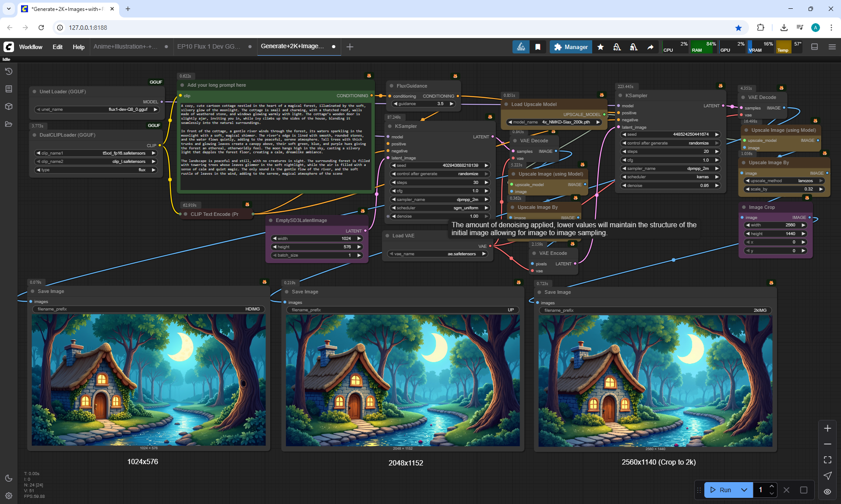Click the fit view icon on canvas
Image resolution: width=841 pixels, height=504 pixels.
(827, 460)
